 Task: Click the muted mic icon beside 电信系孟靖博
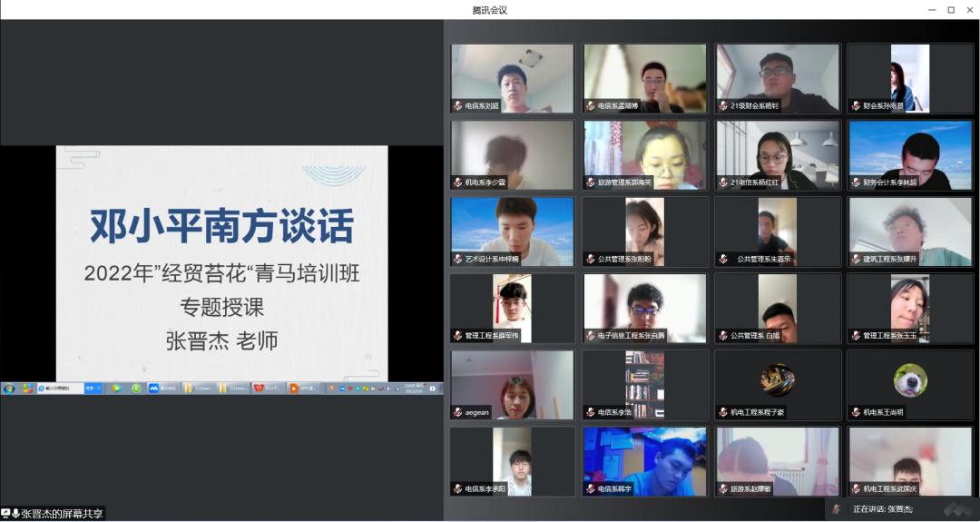pyautogui.click(x=591, y=105)
